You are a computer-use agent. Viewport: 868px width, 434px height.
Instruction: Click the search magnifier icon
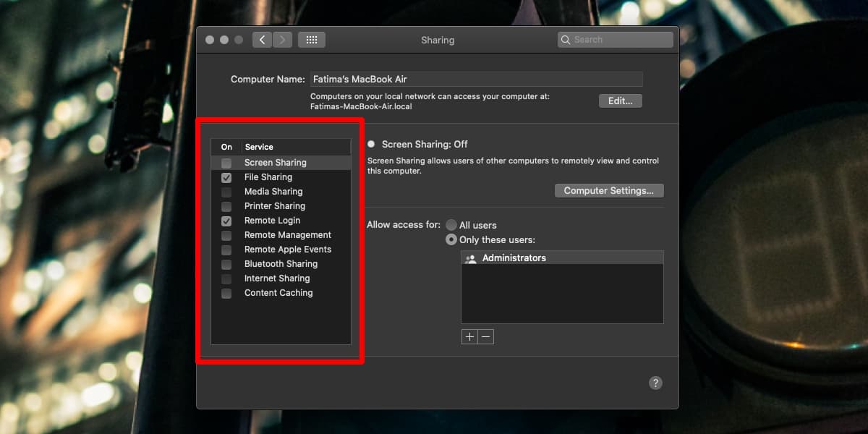pyautogui.click(x=566, y=40)
